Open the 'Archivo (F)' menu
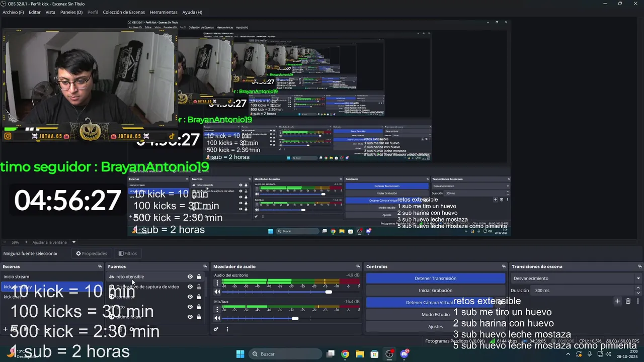 click(13, 12)
